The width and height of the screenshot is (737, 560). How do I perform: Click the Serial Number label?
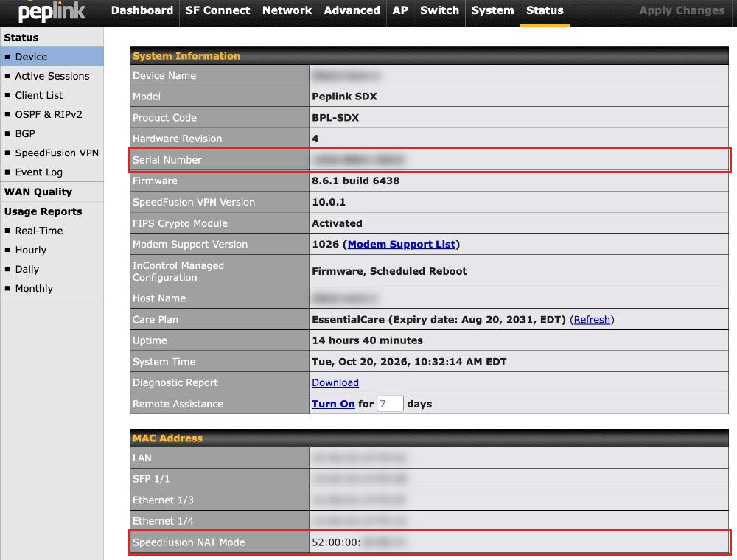(167, 160)
